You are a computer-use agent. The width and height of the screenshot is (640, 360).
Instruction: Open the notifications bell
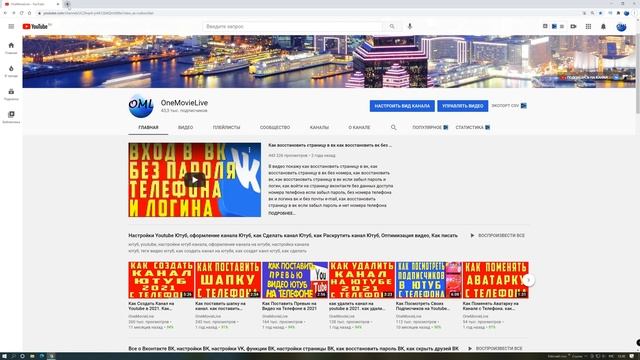[x=603, y=27]
